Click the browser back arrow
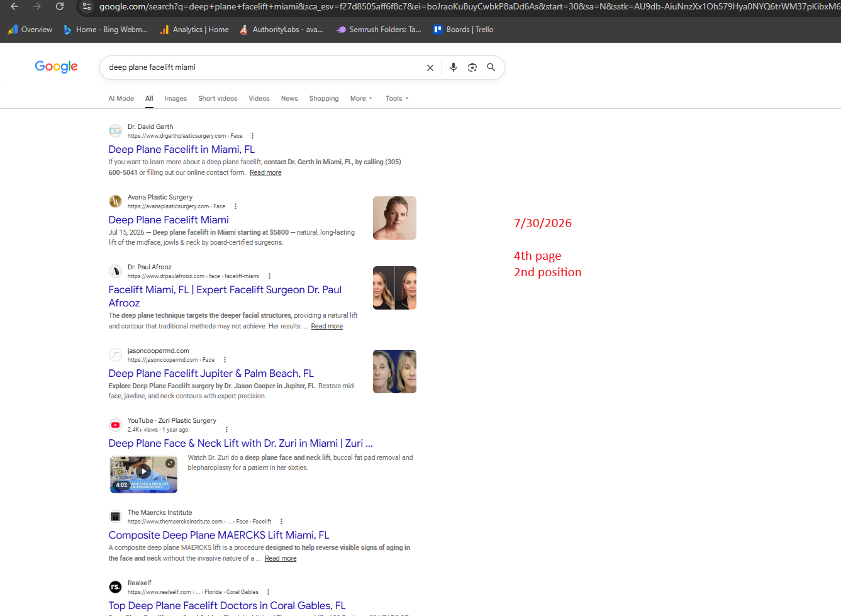841x616 pixels. pos(14,6)
